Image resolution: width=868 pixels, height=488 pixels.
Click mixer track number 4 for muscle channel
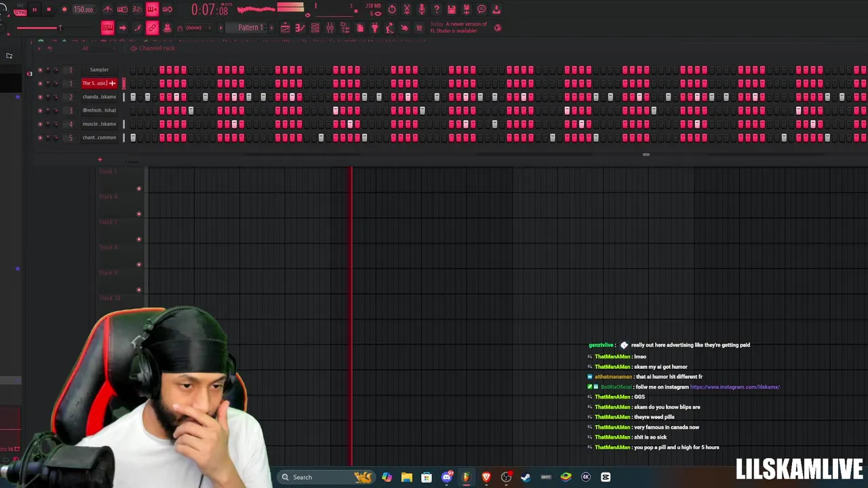(71, 124)
